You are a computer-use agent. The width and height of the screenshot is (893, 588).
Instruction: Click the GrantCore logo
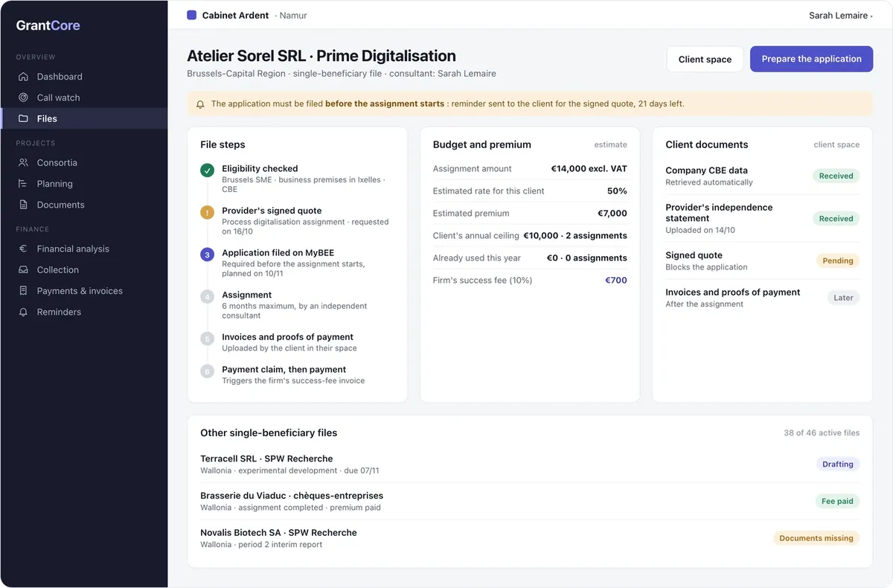pos(48,25)
